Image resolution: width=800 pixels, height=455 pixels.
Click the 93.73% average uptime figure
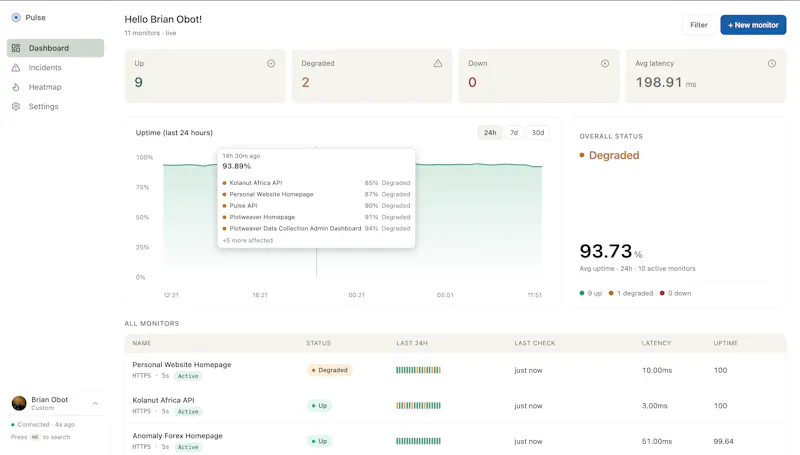pos(611,251)
